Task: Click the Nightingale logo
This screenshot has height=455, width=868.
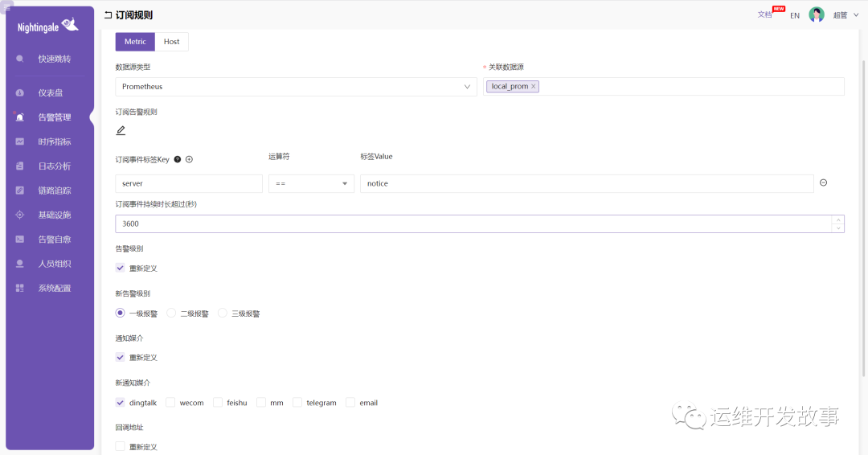Action: (x=49, y=27)
